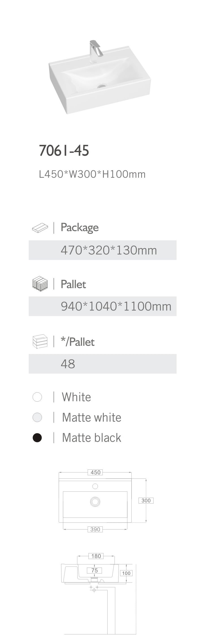
Task: Click the 390 inner width label
Action: pyautogui.click(x=95, y=529)
